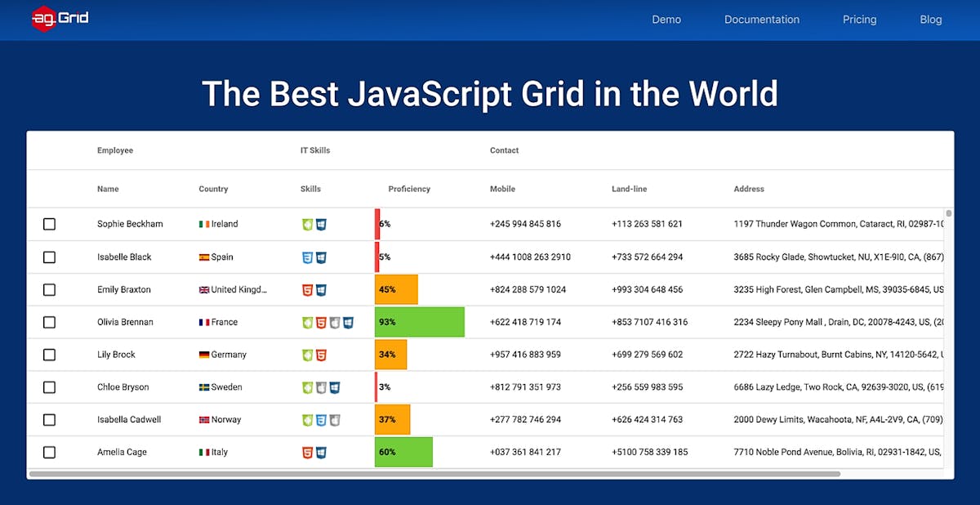Viewport: 980px width, 505px height.
Task: Visit the Pricing page
Action: coord(859,19)
